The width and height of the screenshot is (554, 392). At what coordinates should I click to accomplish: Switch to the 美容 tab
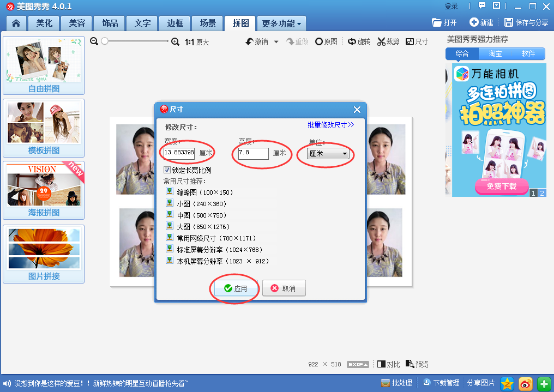[77, 23]
